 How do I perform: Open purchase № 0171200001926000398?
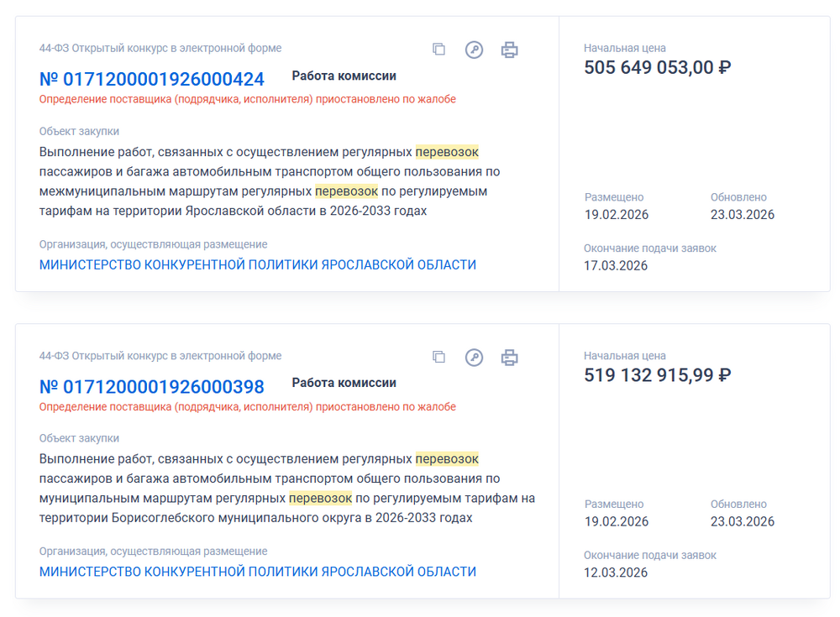click(x=152, y=387)
